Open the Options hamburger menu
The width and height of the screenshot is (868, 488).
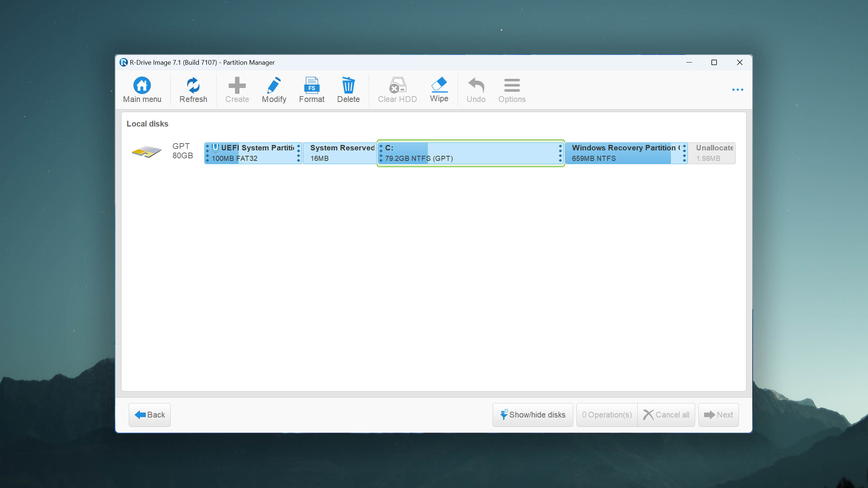512,86
